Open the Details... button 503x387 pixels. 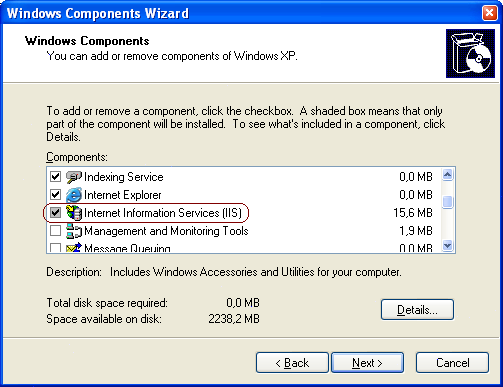(x=417, y=310)
